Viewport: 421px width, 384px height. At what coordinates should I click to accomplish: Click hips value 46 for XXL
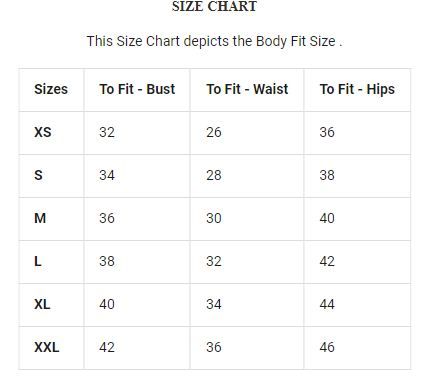tap(327, 347)
